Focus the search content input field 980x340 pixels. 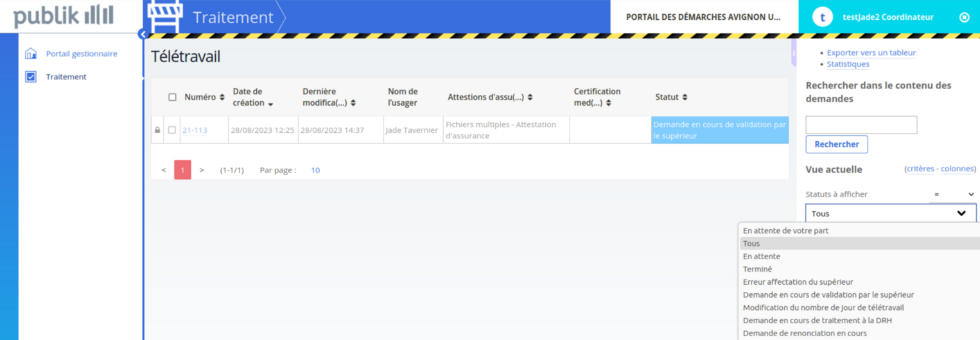pos(861,125)
